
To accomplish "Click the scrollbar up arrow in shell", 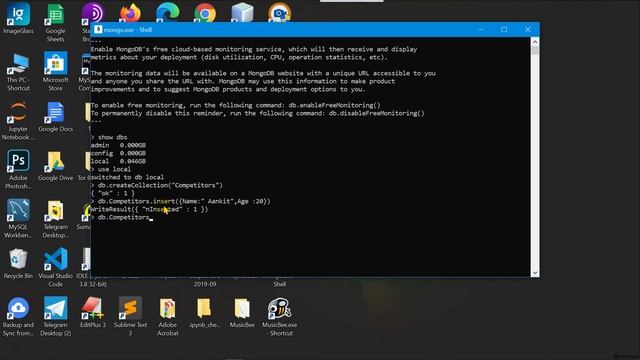I will [x=535, y=42].
